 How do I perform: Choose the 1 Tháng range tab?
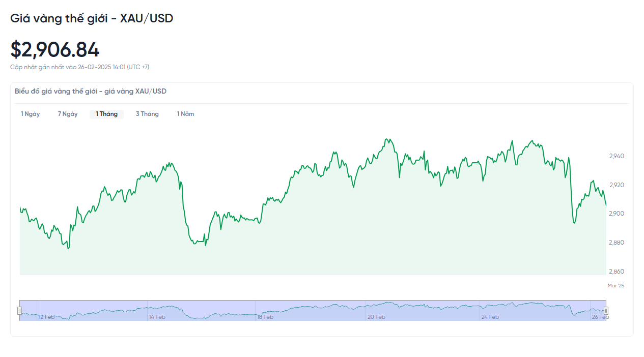[106, 114]
